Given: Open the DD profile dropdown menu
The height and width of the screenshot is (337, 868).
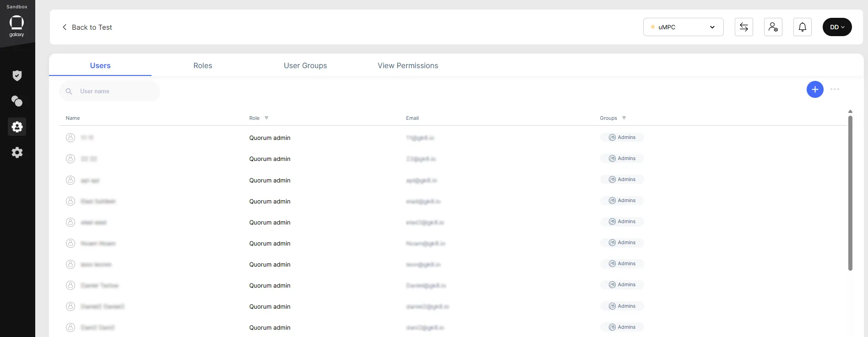Looking at the screenshot, I should [837, 27].
